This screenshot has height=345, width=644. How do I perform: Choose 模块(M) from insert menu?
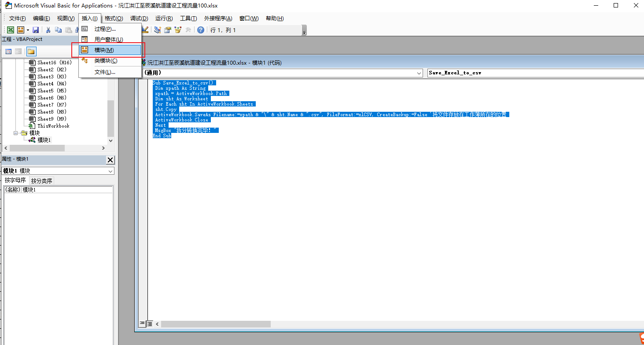[110, 50]
